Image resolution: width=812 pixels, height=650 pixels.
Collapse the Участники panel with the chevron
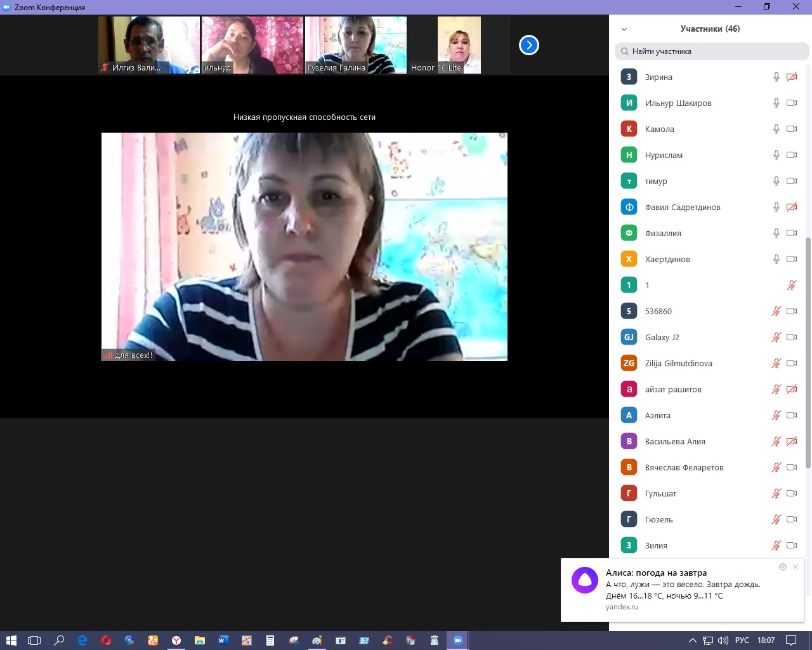pos(624,29)
